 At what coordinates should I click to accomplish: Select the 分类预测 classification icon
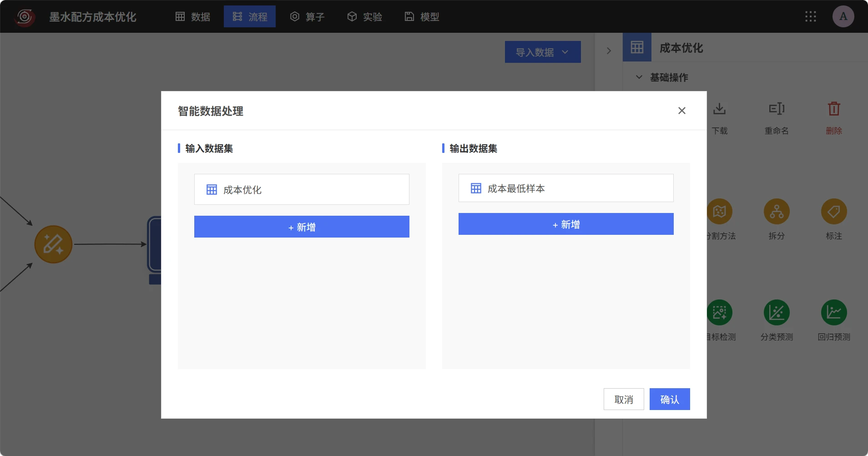[x=777, y=312]
